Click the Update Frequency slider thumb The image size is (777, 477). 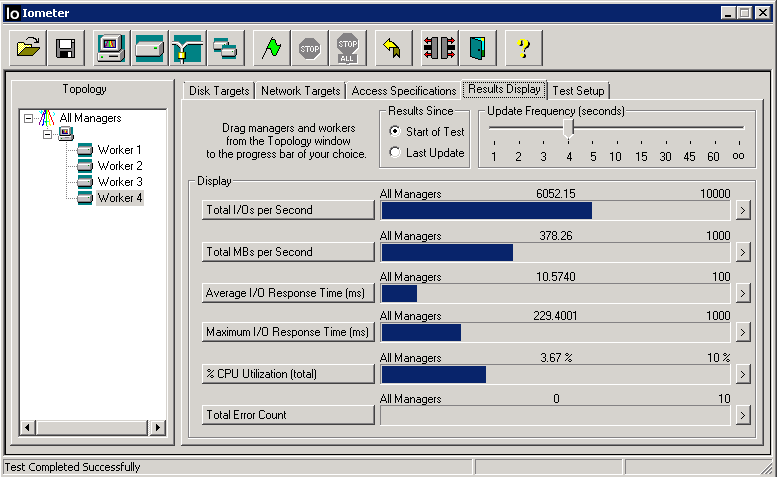tap(568, 128)
